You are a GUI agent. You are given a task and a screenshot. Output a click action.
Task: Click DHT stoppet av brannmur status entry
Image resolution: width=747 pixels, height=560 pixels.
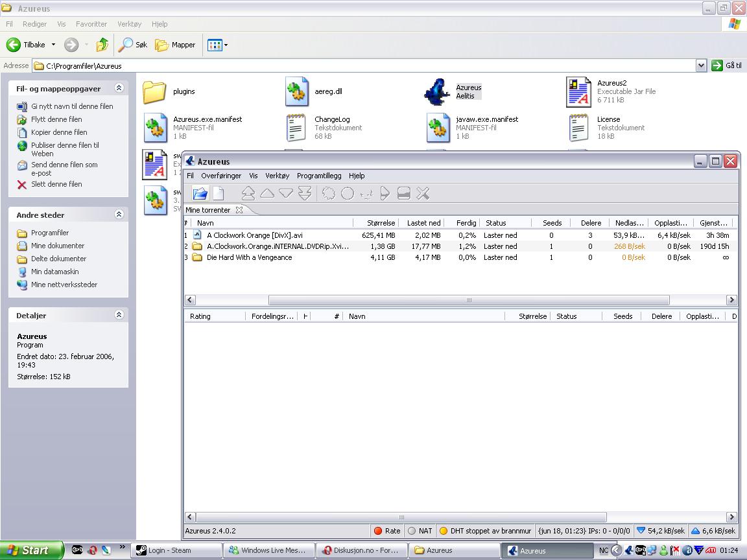[485, 530]
